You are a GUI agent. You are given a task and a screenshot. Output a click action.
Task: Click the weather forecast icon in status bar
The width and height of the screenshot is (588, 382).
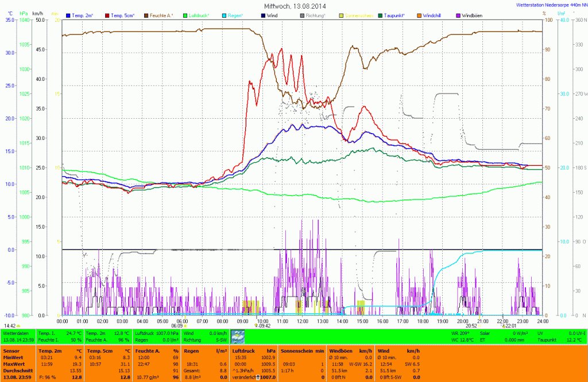(237, 336)
